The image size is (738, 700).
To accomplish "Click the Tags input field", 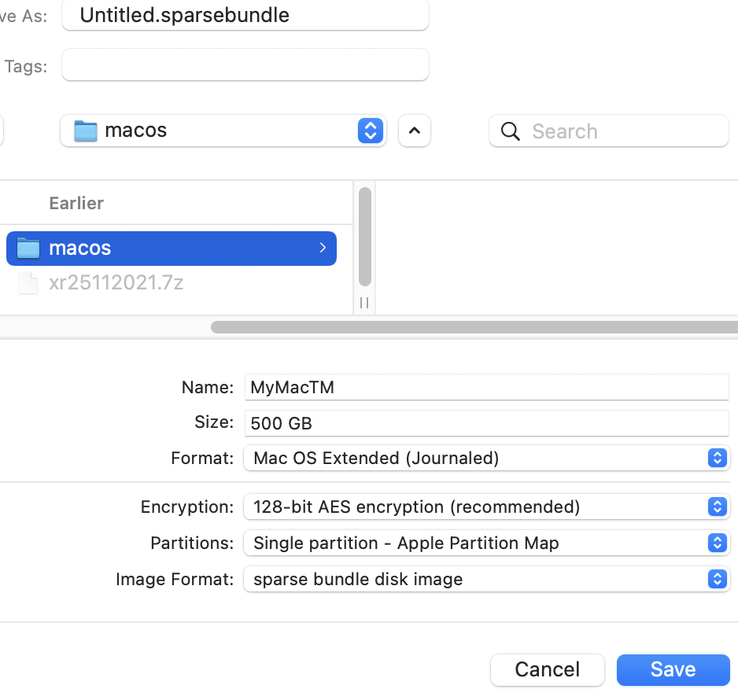I will pos(245,65).
